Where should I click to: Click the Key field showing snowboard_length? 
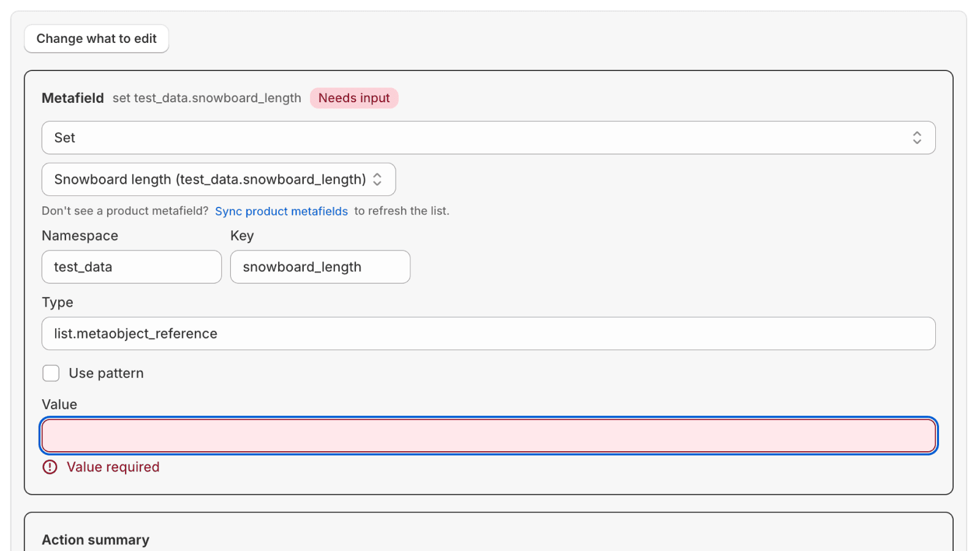320,267
